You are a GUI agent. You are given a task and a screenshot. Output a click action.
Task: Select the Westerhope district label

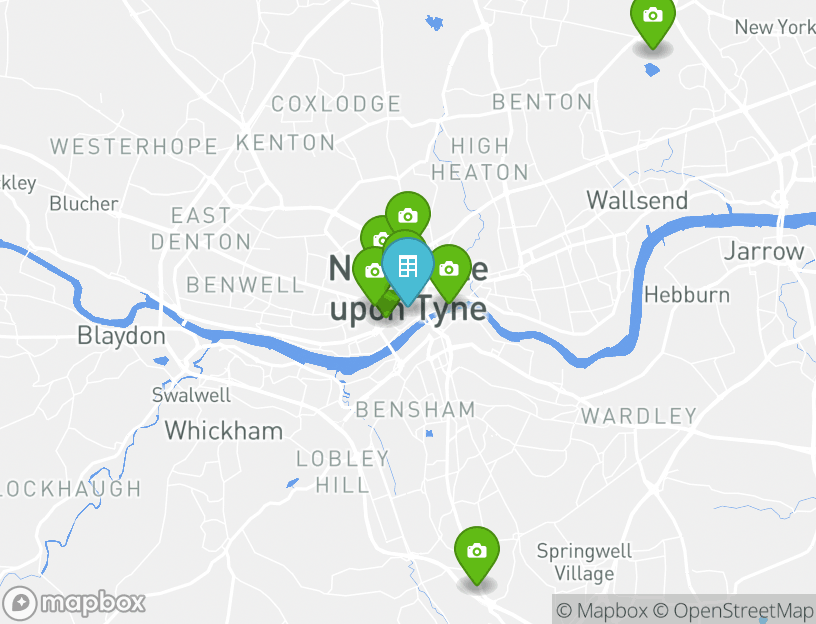click(134, 146)
